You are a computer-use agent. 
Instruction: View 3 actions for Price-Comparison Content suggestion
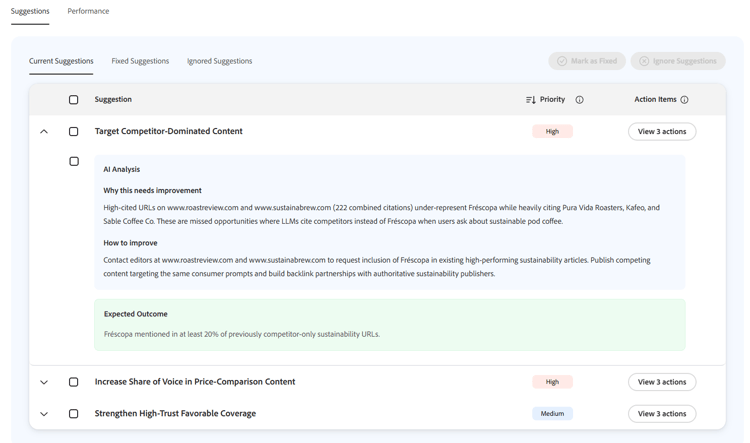point(662,382)
